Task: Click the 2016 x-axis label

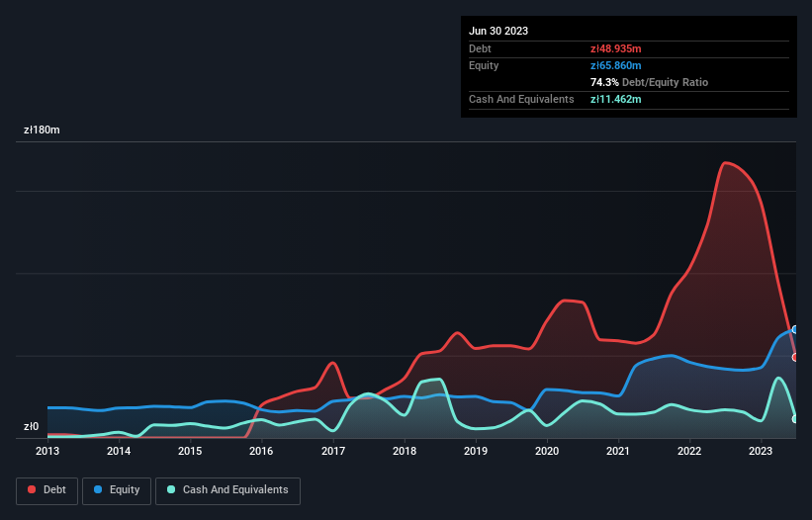Action: (x=261, y=451)
